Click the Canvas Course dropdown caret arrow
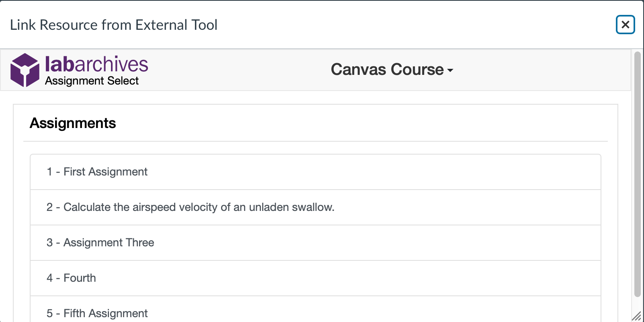 click(451, 71)
